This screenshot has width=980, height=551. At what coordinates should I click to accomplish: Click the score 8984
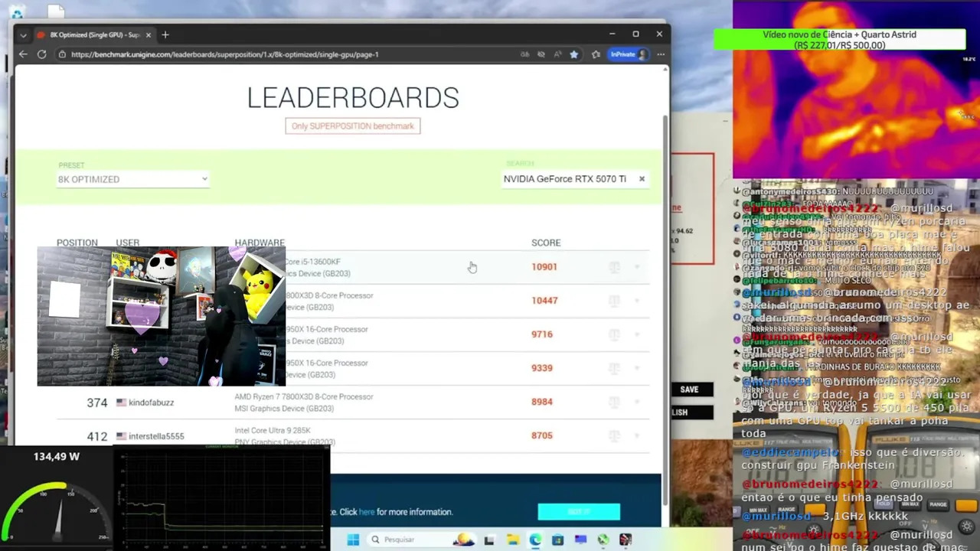pos(542,402)
